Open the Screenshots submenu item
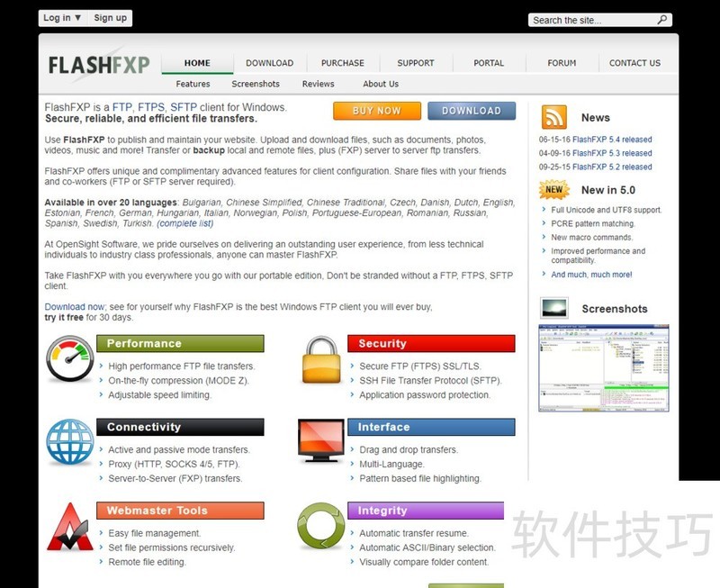 click(256, 84)
